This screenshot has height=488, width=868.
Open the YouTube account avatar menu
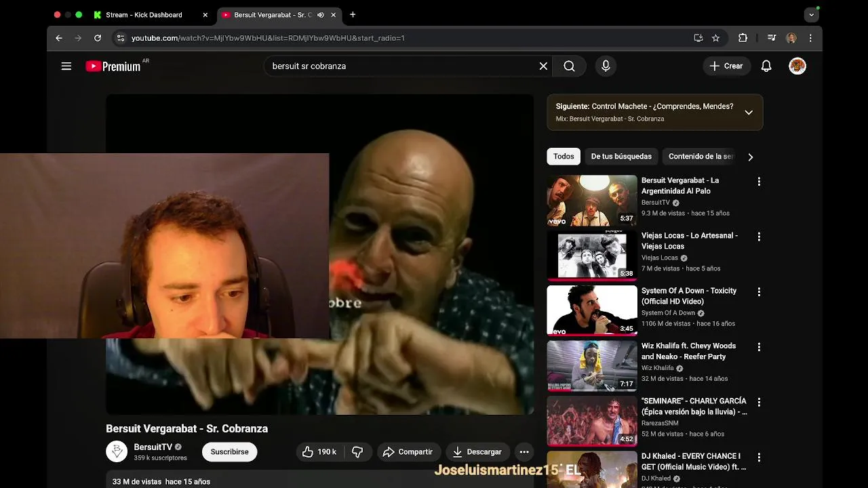point(797,66)
